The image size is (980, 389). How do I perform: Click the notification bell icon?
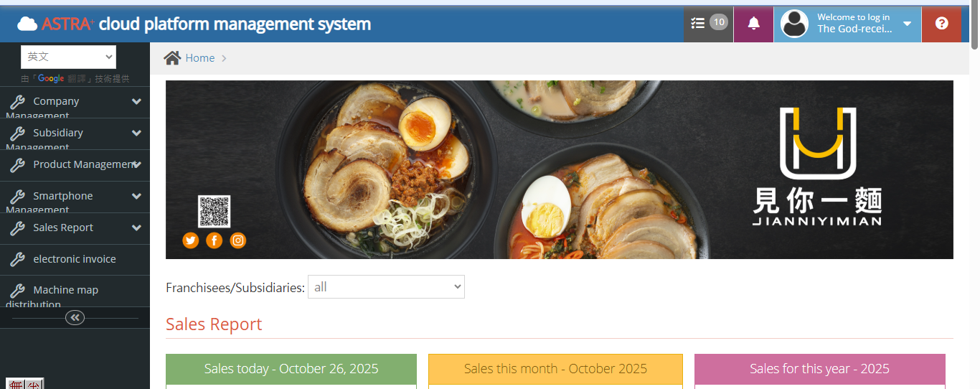(x=753, y=23)
